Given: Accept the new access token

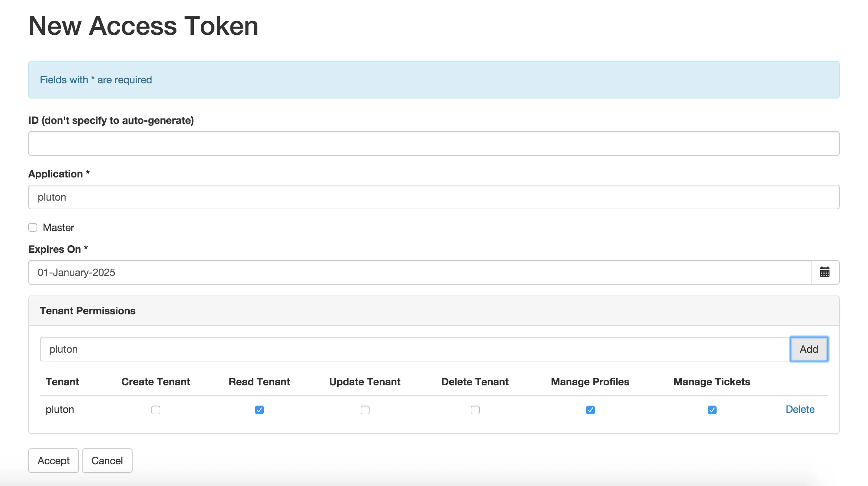Looking at the screenshot, I should (54, 461).
